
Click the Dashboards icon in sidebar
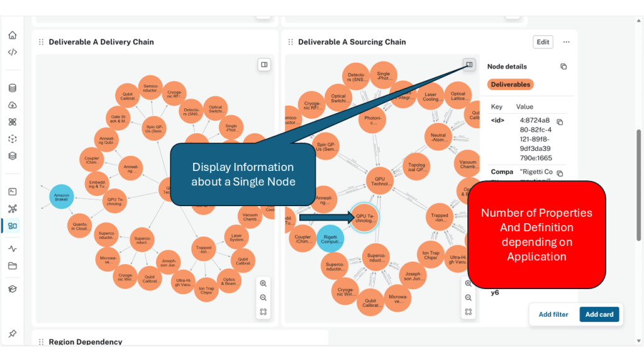coord(13,226)
